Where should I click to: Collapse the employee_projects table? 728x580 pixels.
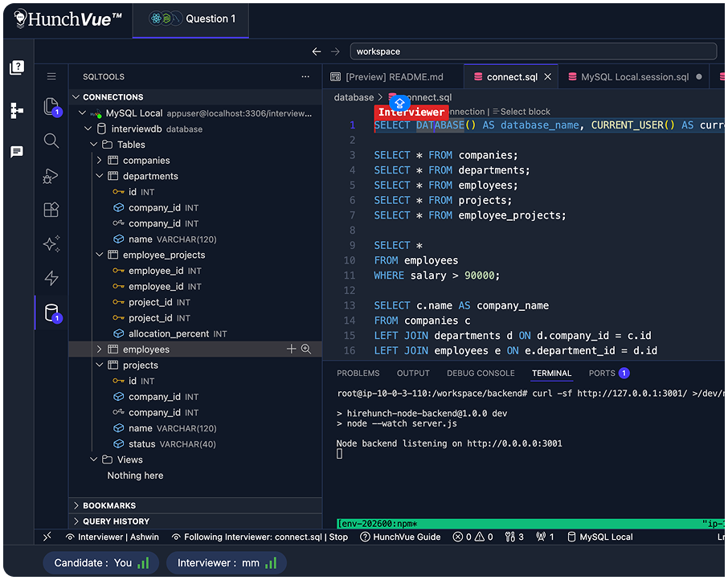(x=99, y=255)
